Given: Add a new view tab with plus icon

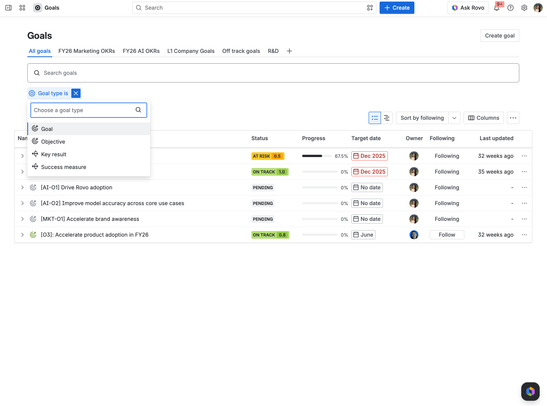Looking at the screenshot, I should [289, 51].
